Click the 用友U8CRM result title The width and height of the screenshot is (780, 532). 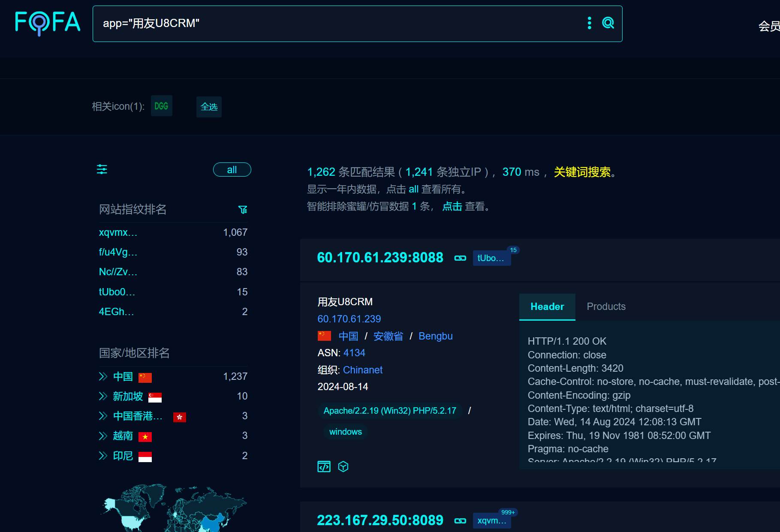[345, 302]
